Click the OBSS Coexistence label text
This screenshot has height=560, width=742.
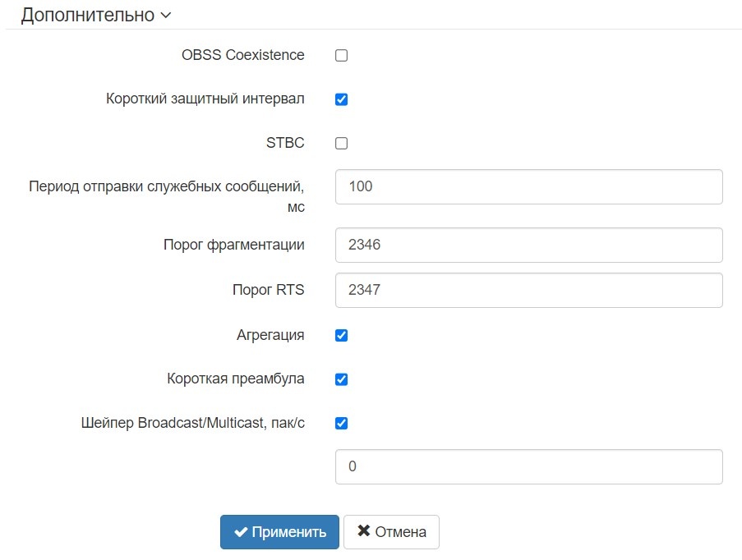(x=242, y=56)
